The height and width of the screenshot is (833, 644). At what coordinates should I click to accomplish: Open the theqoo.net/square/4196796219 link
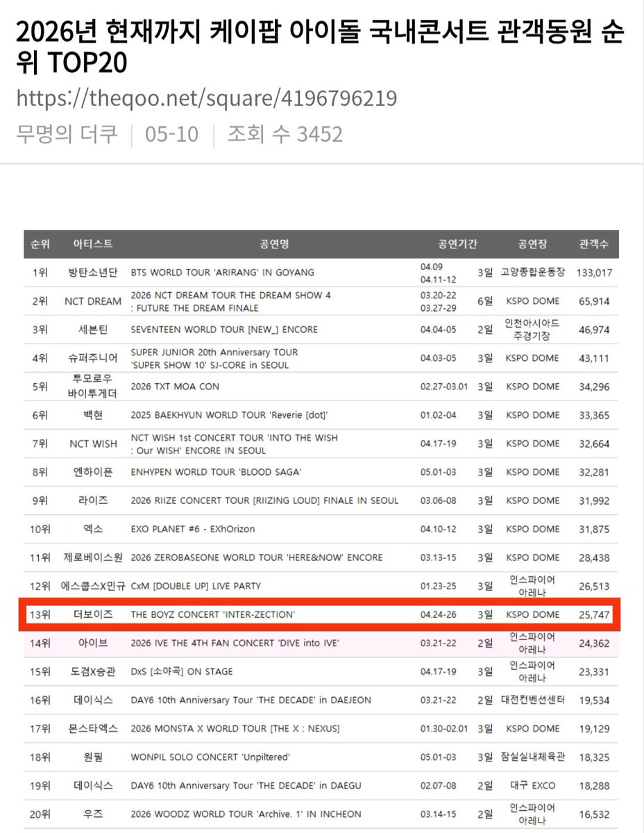click(207, 98)
